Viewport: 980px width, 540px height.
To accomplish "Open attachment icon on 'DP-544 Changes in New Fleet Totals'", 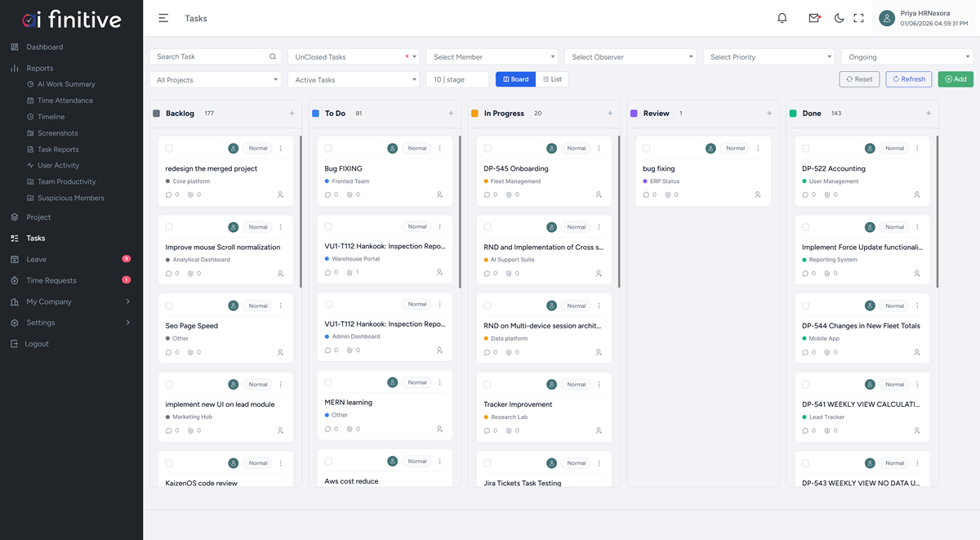I will tap(827, 352).
